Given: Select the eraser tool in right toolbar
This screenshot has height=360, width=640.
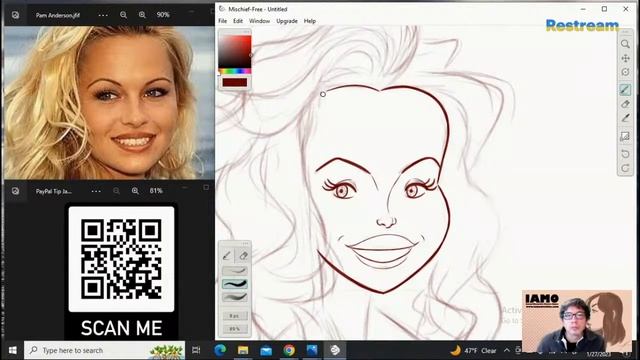Looking at the screenshot, I should point(625,104).
